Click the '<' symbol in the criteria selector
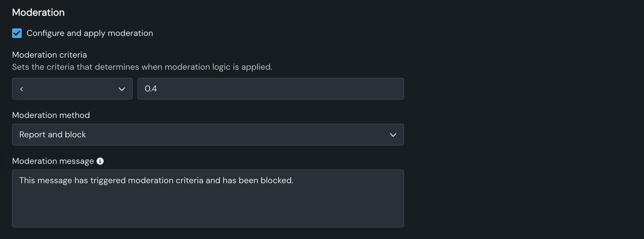Viewport: 644px width, 239px height. tap(22, 89)
